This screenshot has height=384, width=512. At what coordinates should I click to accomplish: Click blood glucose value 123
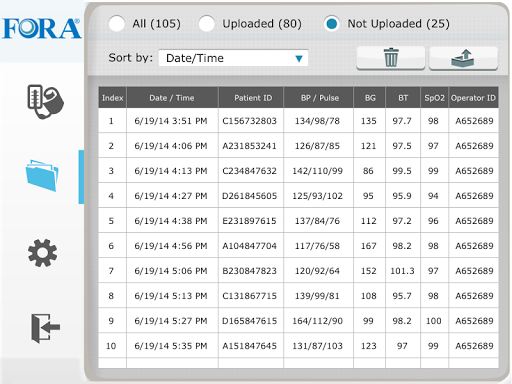(369, 346)
